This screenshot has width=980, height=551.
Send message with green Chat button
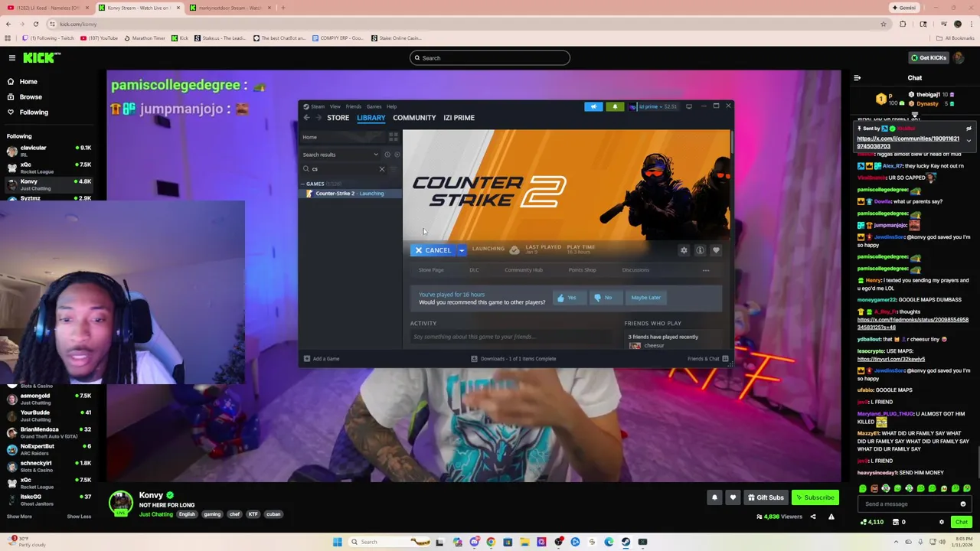962,522
